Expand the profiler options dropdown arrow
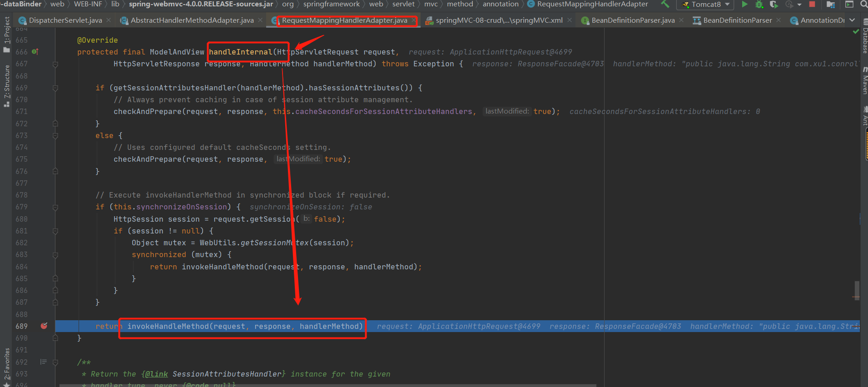 click(x=799, y=5)
